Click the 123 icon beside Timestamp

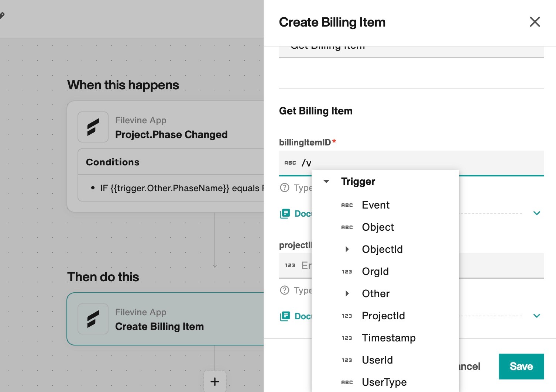pyautogui.click(x=347, y=338)
